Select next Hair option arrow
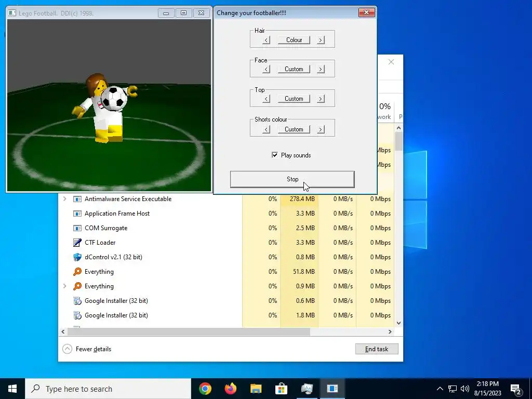532x399 pixels. click(321, 40)
